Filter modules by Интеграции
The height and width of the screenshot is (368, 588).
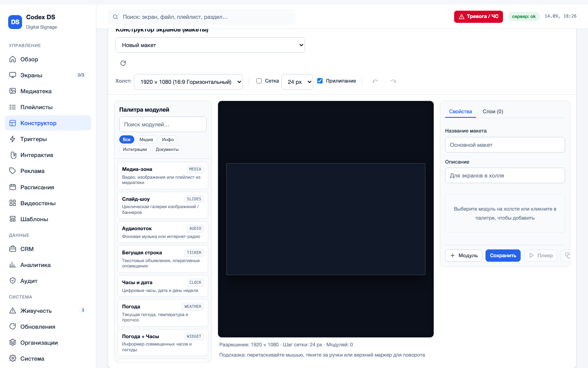coord(135,149)
